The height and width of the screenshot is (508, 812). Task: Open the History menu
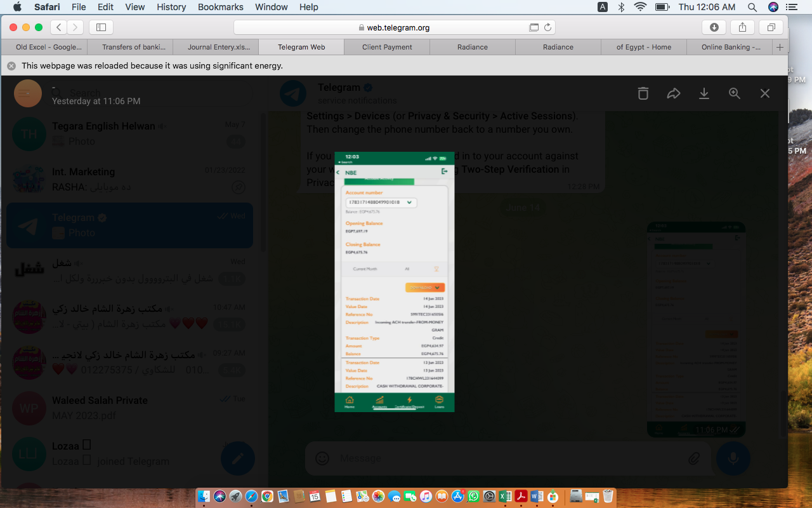(x=171, y=7)
